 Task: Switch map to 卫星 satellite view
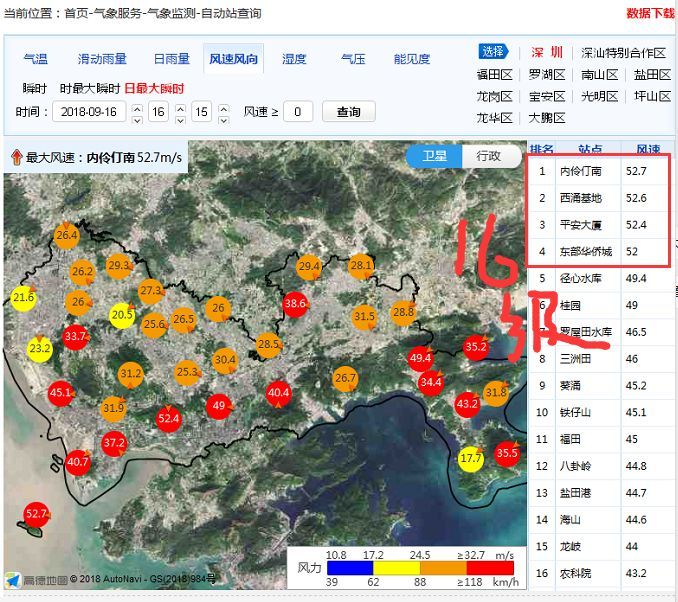pos(435,156)
